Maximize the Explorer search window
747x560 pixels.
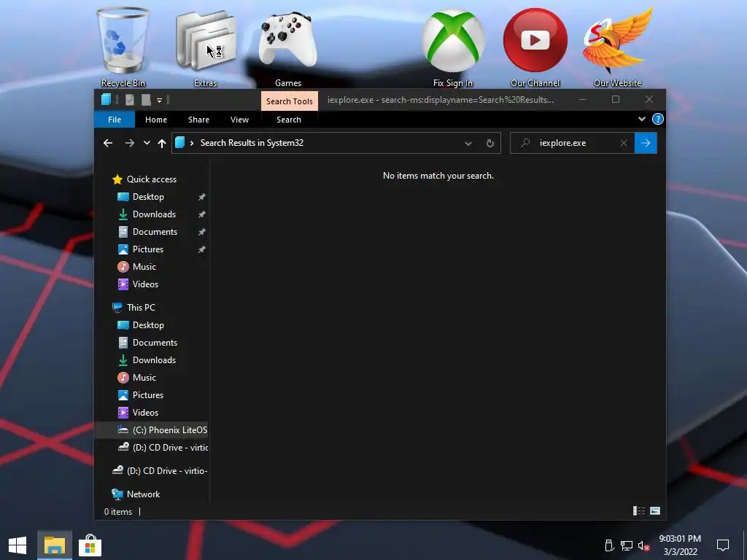coord(616,99)
